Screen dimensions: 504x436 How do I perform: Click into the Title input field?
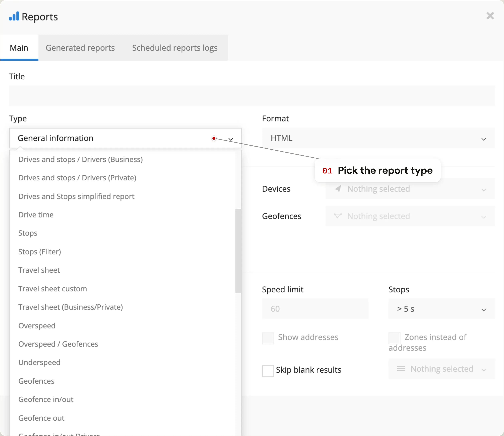252,96
